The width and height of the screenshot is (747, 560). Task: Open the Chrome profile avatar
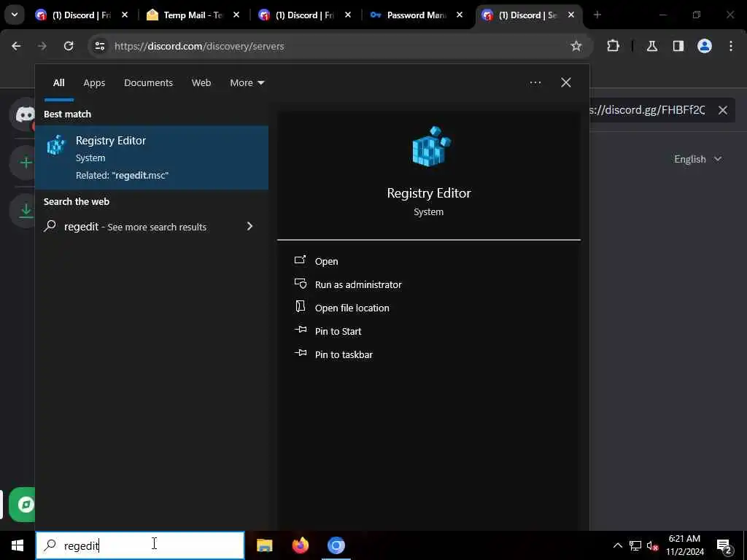point(704,46)
